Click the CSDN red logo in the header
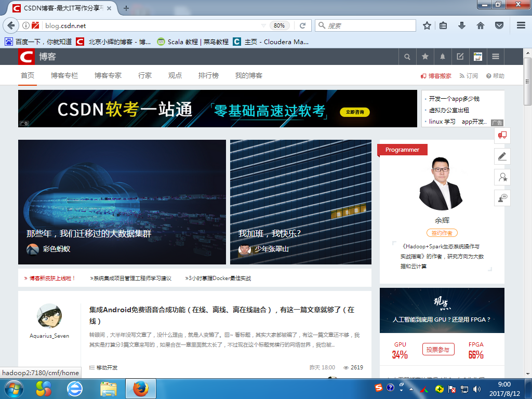This screenshot has width=532, height=399. click(26, 57)
